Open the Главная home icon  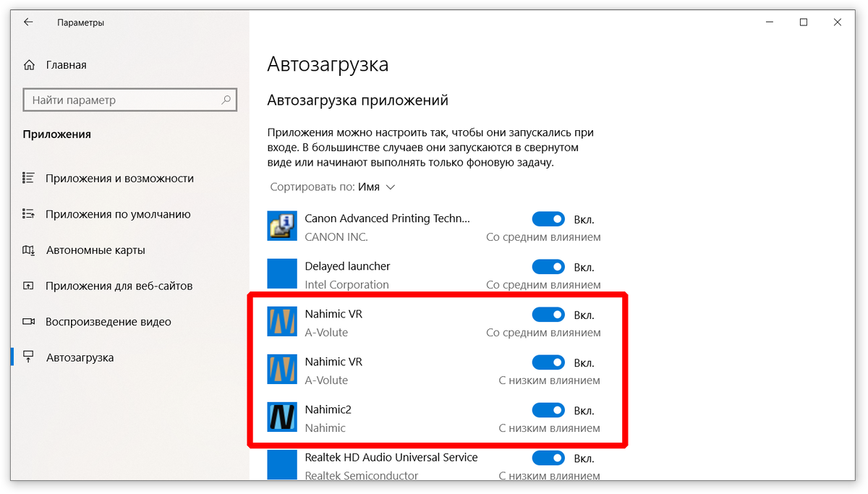point(29,65)
